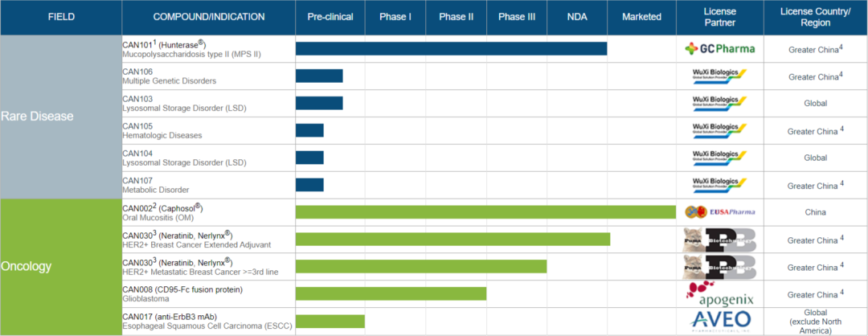Click the CAN017 green progress bar
868x336 pixels.
tap(330, 321)
